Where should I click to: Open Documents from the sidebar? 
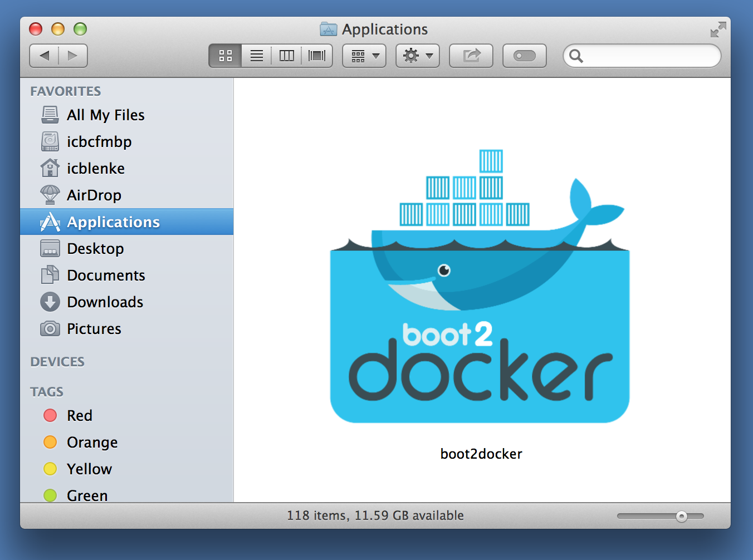126,275
